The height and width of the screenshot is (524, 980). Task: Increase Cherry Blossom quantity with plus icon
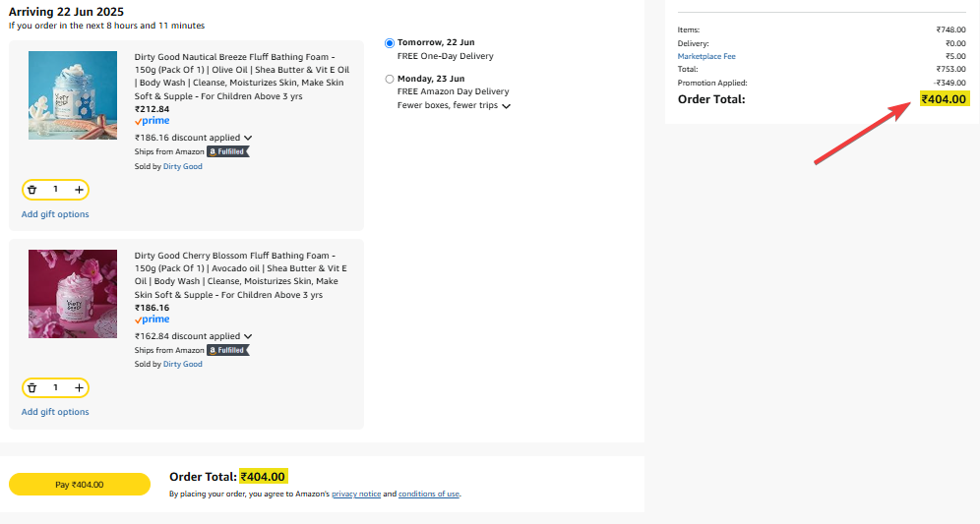tap(79, 388)
